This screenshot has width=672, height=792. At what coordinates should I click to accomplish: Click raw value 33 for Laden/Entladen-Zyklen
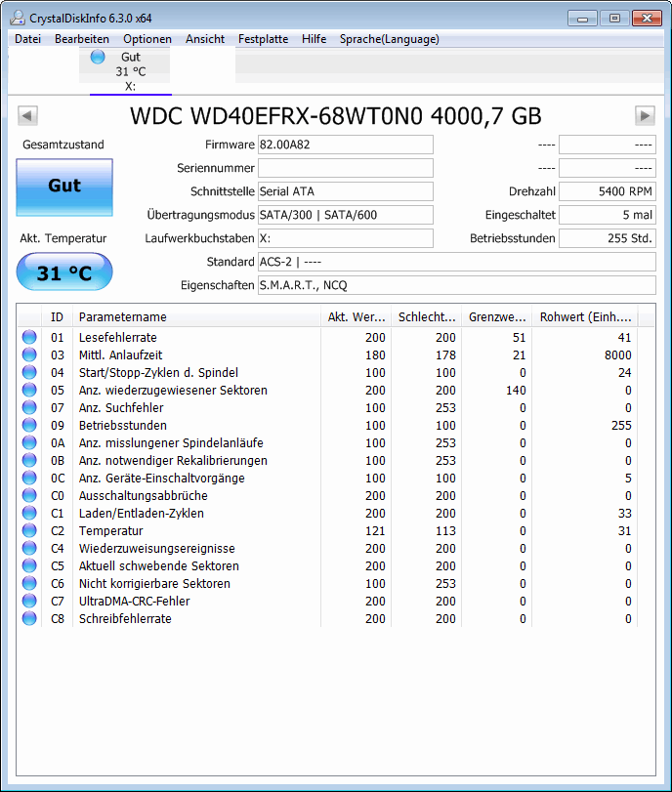click(x=624, y=513)
